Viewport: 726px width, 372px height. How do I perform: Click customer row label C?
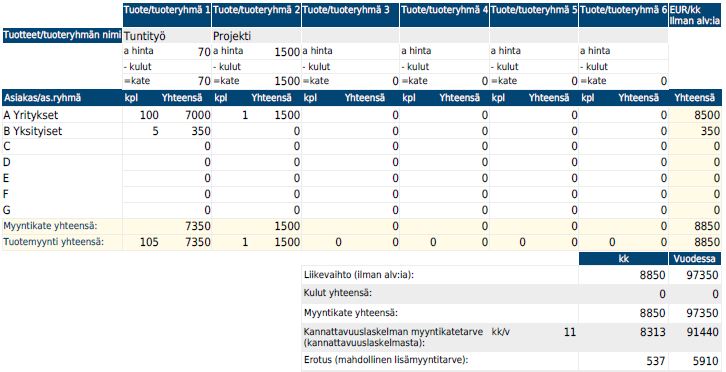pyautogui.click(x=7, y=147)
